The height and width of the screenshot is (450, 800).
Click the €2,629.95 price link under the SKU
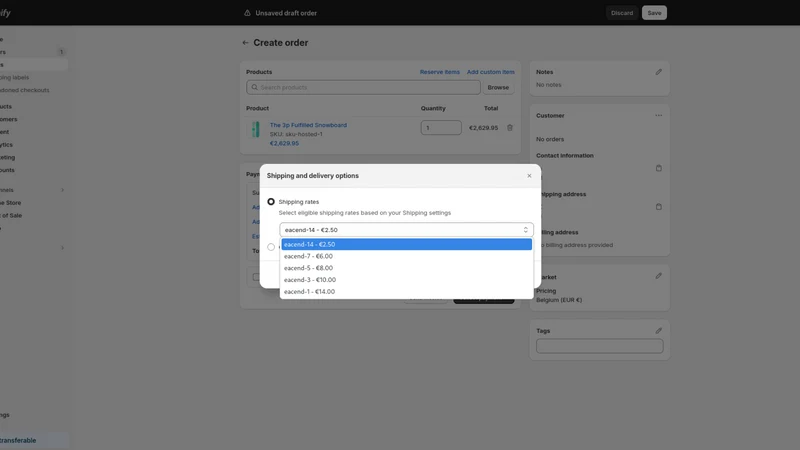pos(284,143)
